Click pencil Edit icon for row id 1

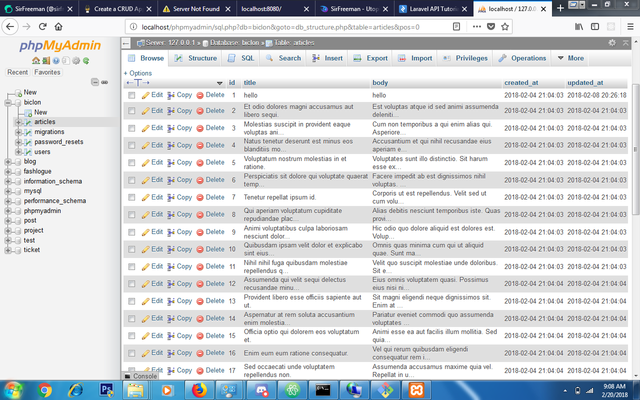(x=145, y=95)
